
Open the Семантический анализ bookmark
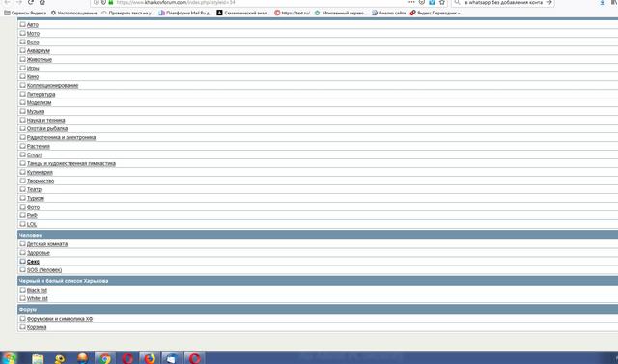click(x=243, y=13)
